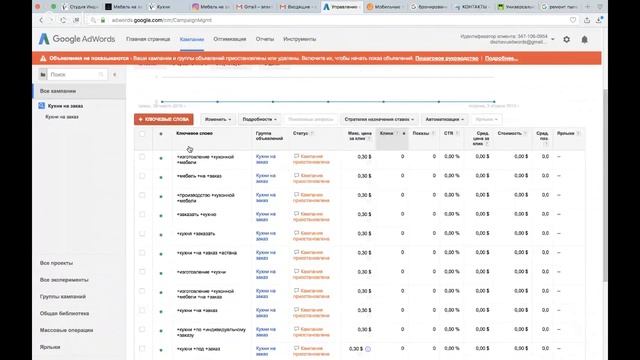Click the warning triangle in the orange alert bar
The height and width of the screenshot is (360, 640).
[43, 58]
